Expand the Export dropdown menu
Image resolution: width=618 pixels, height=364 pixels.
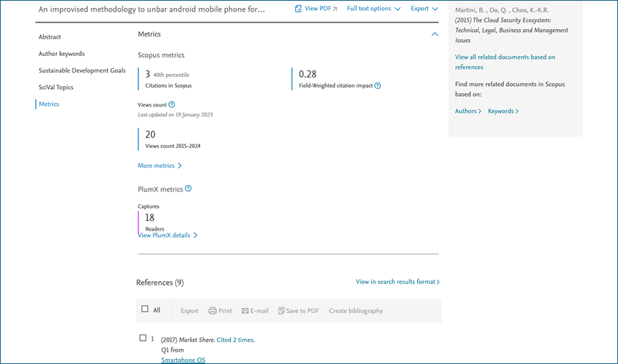coord(424,9)
